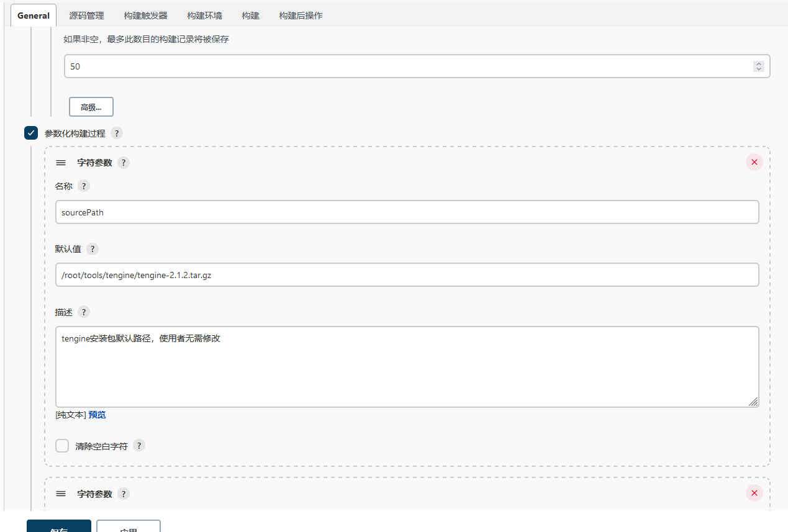Grab drag handle of second 字符参数 block
The width and height of the screenshot is (788, 532).
(61, 494)
